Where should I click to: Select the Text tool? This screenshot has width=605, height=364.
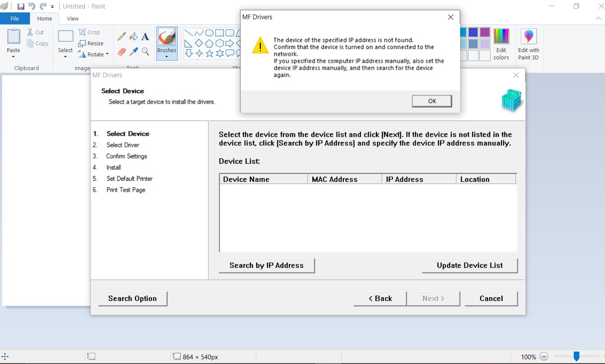click(x=145, y=36)
